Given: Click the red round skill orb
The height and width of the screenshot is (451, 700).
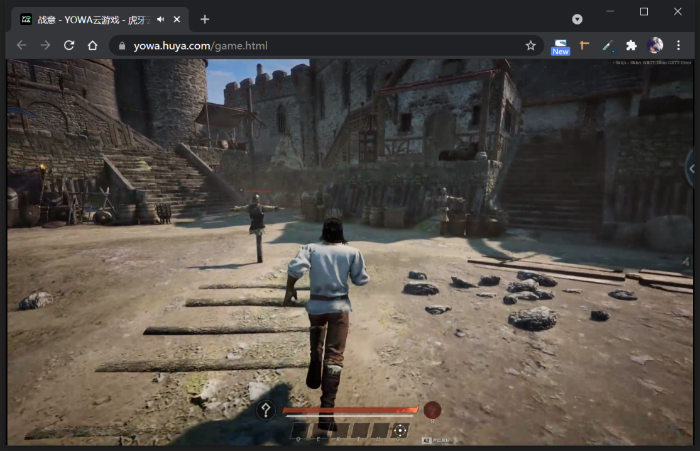Looking at the screenshot, I should 432,410.
